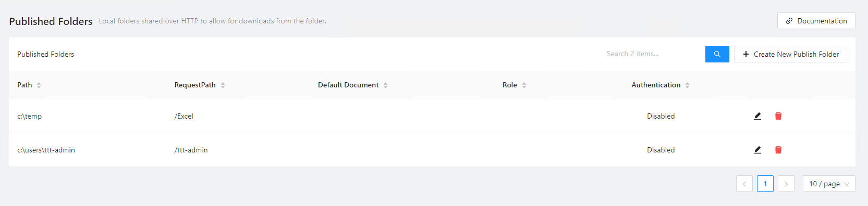Image resolution: width=868 pixels, height=206 pixels.
Task: Select page 1 in pagination
Action: point(765,184)
